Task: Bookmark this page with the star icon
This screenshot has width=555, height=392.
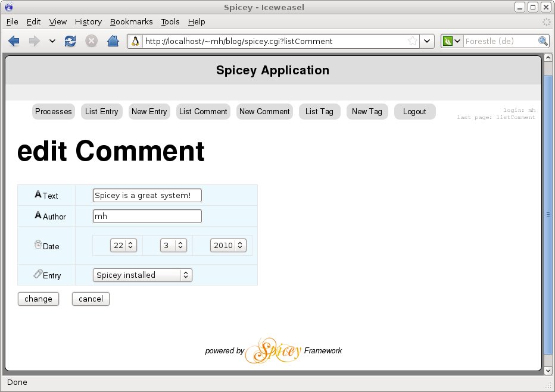Action: click(x=412, y=41)
